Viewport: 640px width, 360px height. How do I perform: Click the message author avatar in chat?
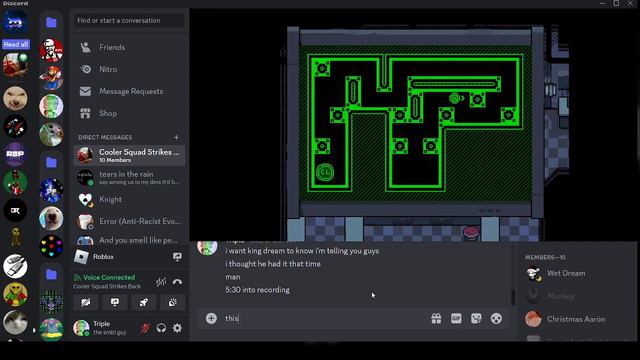207,247
